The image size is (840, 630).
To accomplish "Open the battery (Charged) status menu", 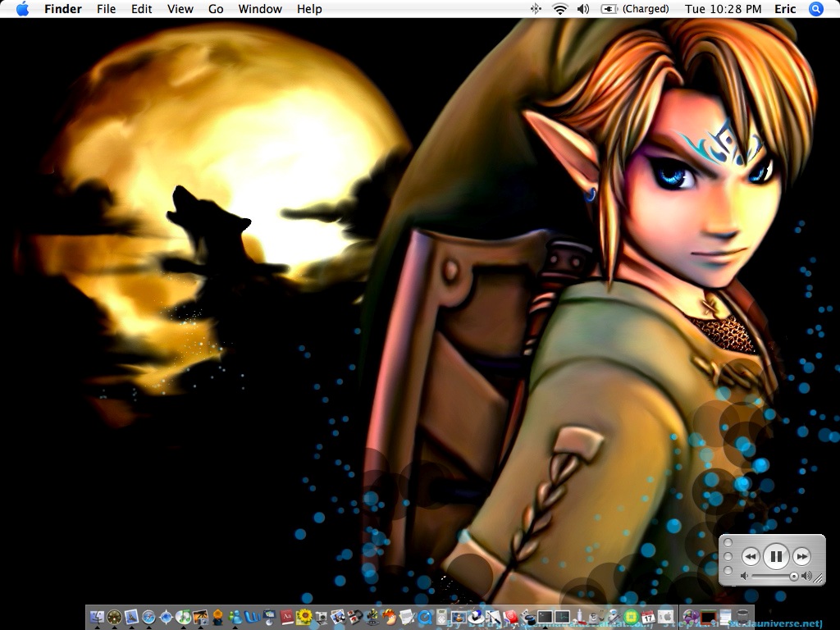I will (x=635, y=8).
